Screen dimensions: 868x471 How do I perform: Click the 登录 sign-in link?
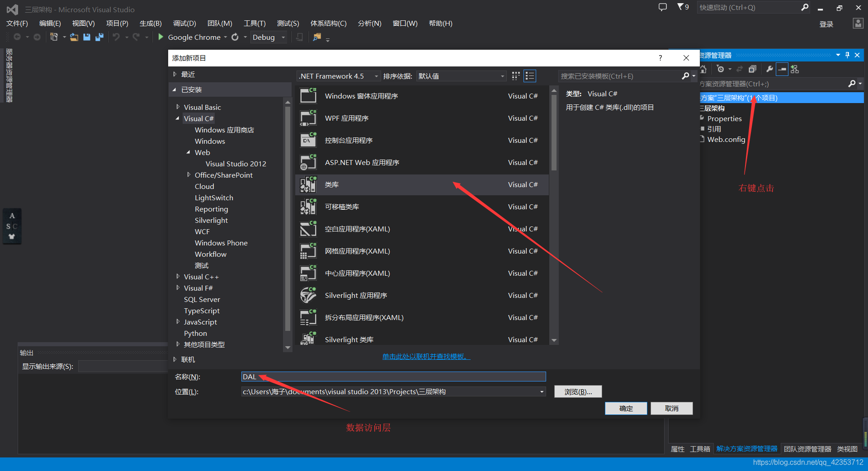click(x=826, y=24)
